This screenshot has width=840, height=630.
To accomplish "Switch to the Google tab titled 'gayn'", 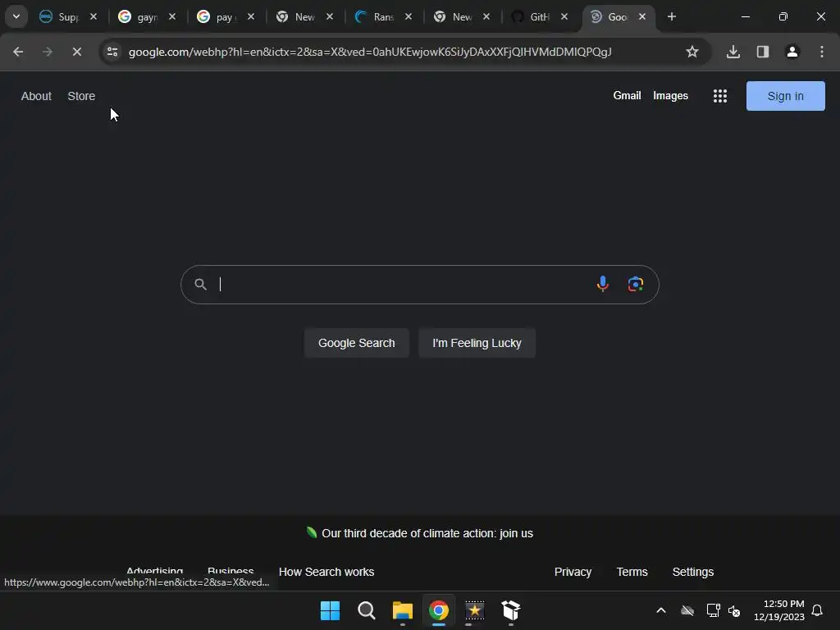I will point(138,16).
